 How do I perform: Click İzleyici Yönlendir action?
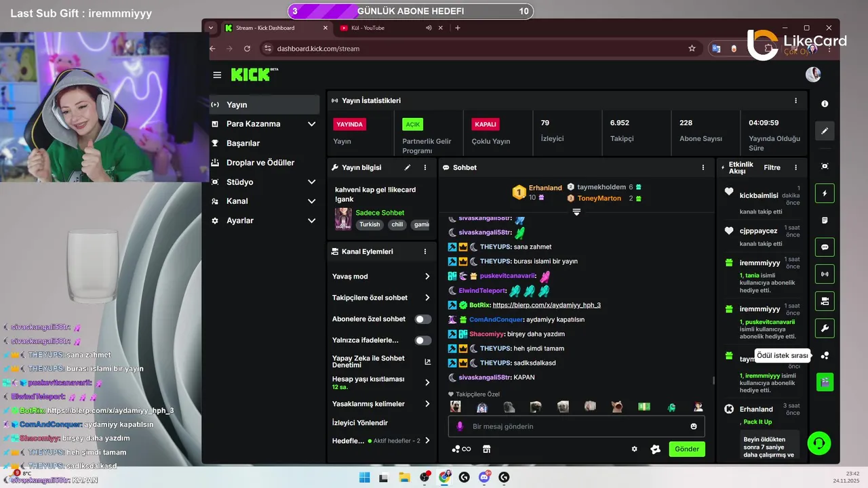click(x=360, y=423)
